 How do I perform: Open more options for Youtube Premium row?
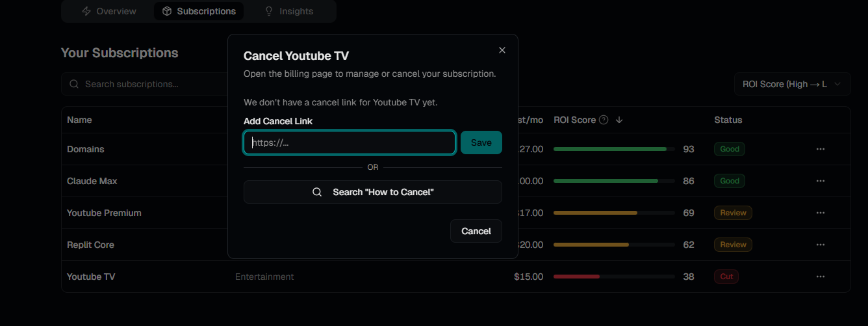821,213
